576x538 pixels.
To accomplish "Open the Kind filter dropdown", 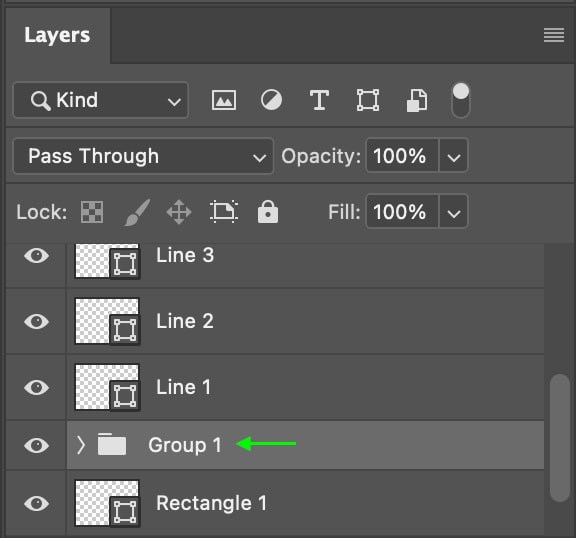I will 101,100.
